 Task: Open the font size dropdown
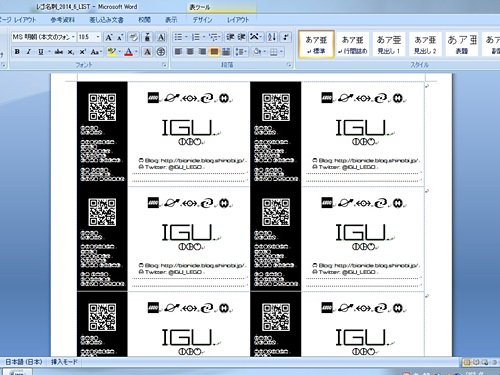pyautogui.click(x=98, y=37)
